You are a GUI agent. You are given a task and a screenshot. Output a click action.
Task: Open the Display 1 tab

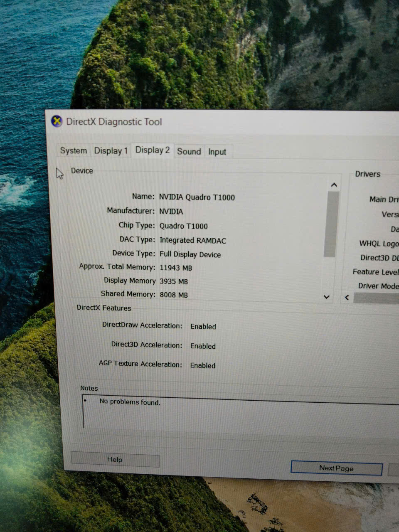[111, 150]
